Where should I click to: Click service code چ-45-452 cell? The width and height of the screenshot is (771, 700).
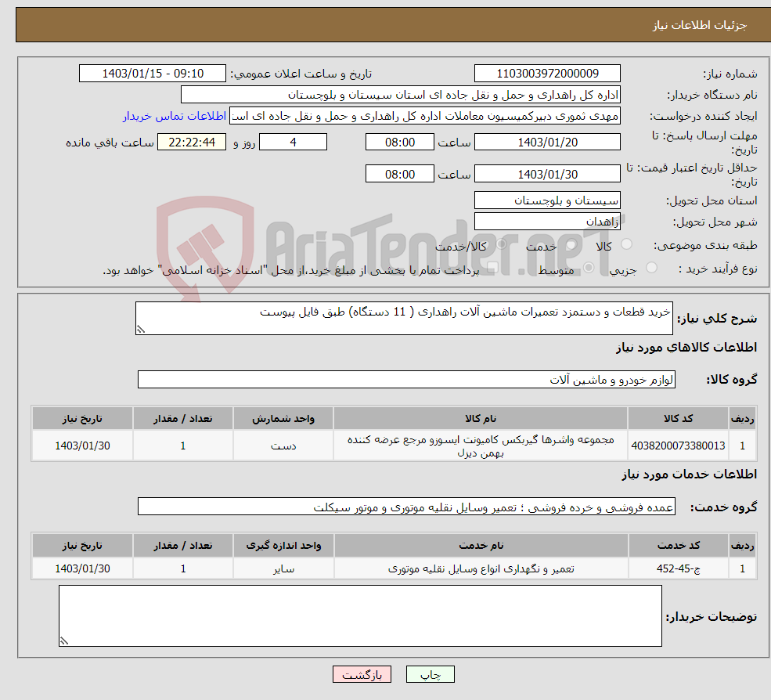678,568
